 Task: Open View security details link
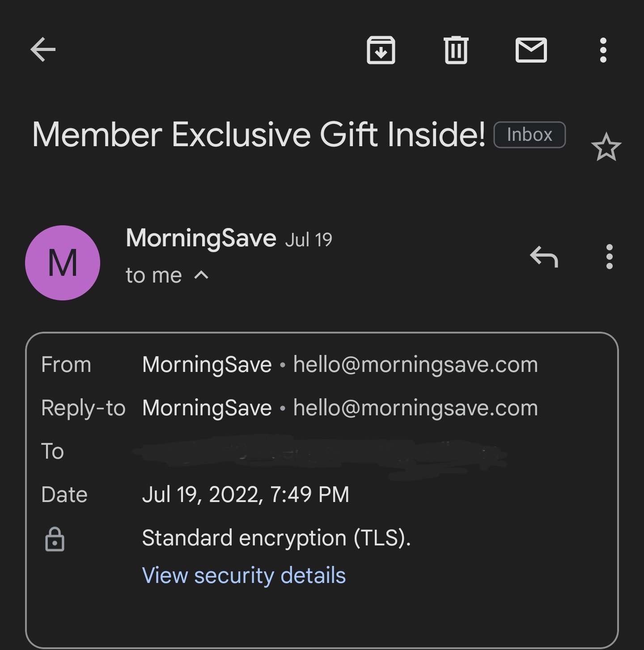[244, 575]
